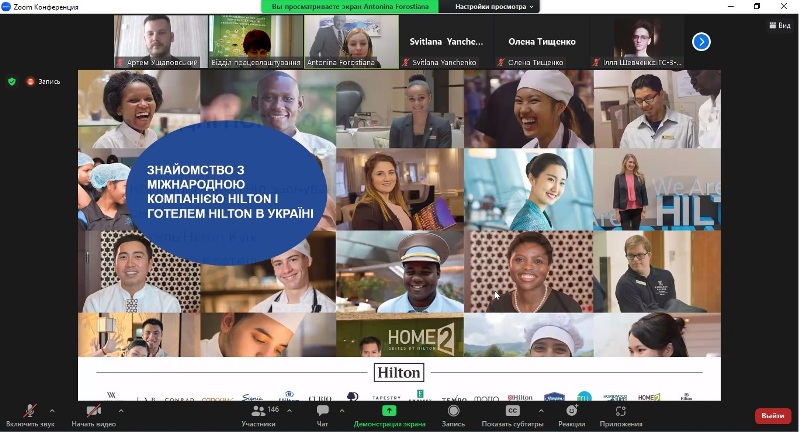Start camera with Начать видео button

coord(93,416)
